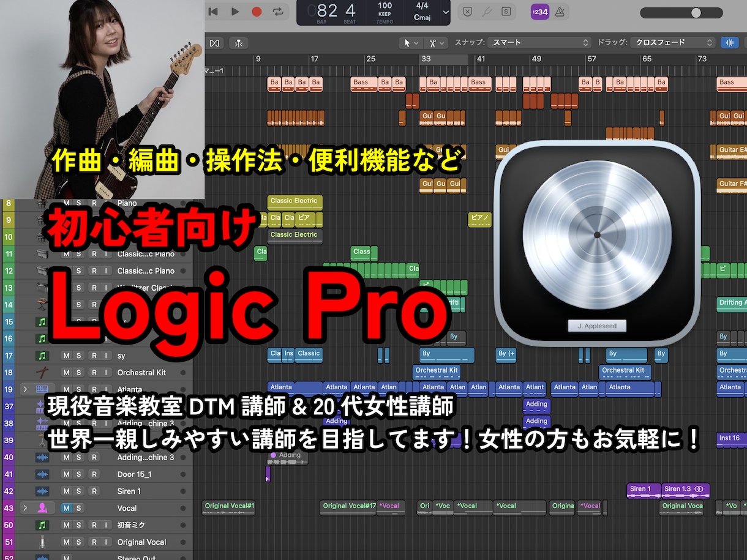Enable input monitoring on Original Vocal
This screenshot has width=747, height=560.
pyautogui.click(x=107, y=542)
